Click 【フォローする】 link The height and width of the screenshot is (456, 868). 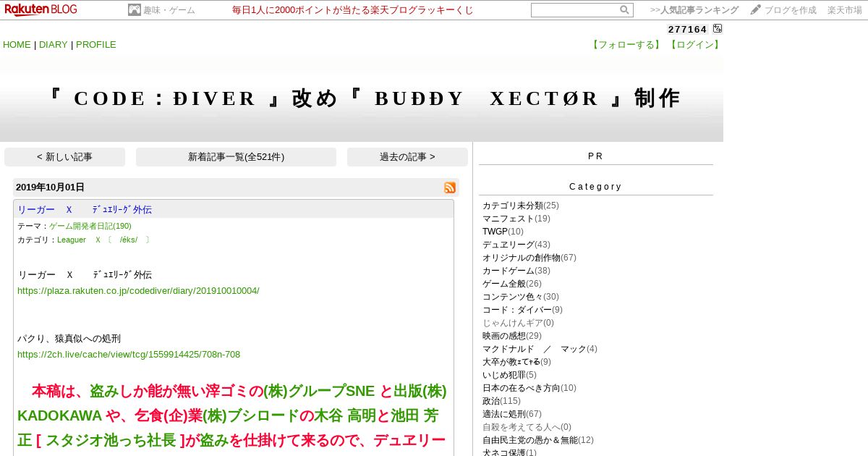point(627,45)
